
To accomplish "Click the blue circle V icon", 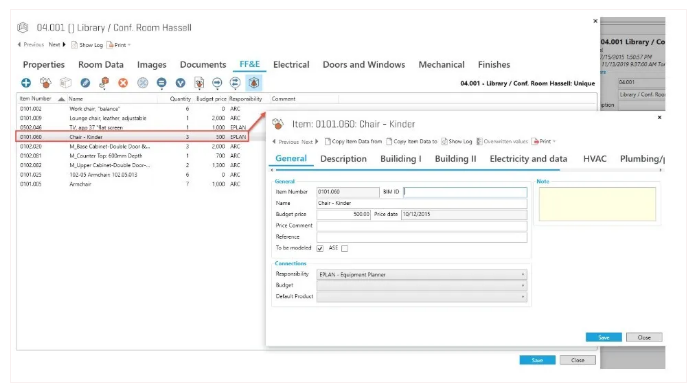I will [x=180, y=83].
